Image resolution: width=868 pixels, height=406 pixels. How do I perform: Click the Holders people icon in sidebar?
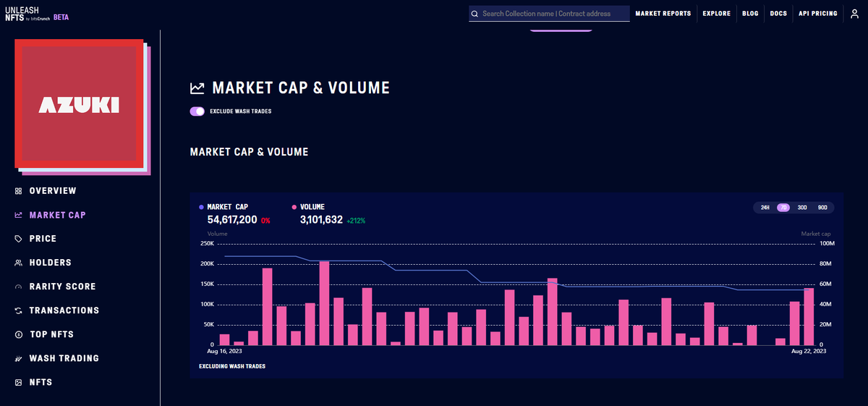(x=18, y=263)
